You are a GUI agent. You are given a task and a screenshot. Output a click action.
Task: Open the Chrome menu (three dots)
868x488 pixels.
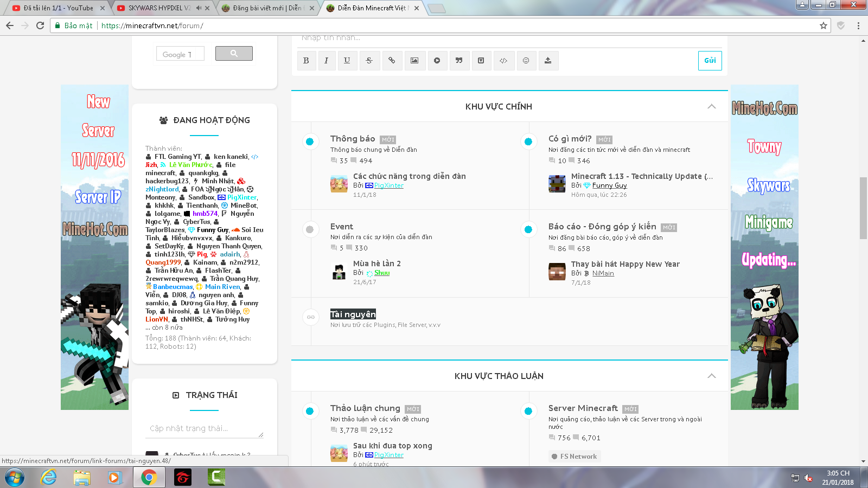coord(858,25)
